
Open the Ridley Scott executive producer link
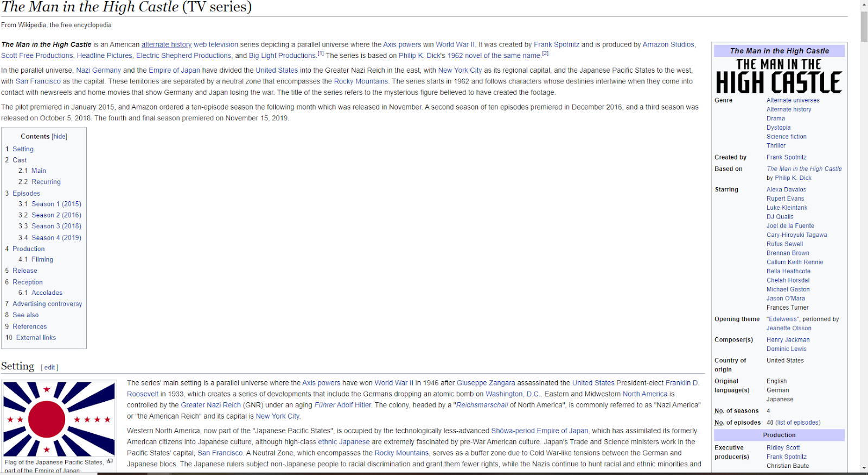tap(783, 448)
